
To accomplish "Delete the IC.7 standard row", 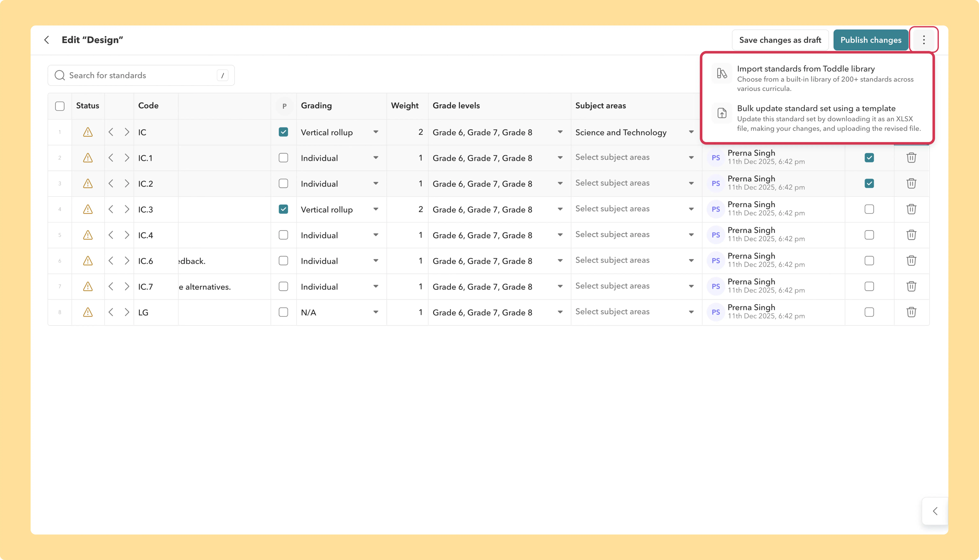I will tap(911, 287).
